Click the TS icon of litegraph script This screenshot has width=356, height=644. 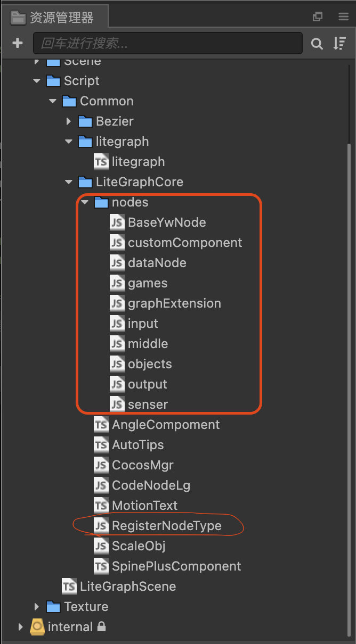pos(101,162)
